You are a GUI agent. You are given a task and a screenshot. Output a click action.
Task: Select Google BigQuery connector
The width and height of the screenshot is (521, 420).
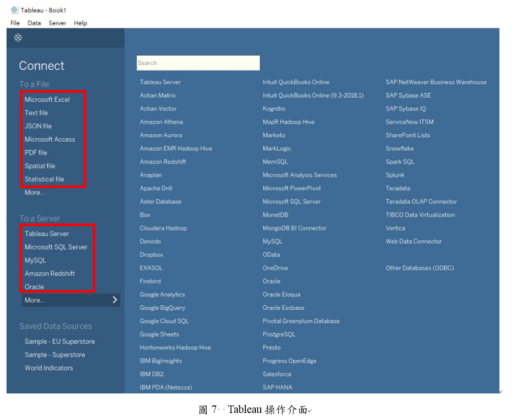162,308
